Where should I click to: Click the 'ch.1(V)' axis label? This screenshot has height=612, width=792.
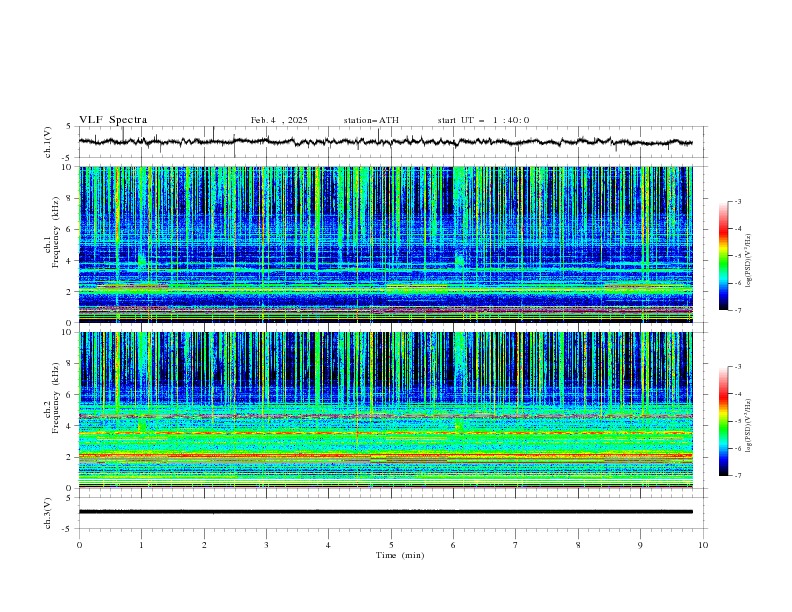pos(48,142)
